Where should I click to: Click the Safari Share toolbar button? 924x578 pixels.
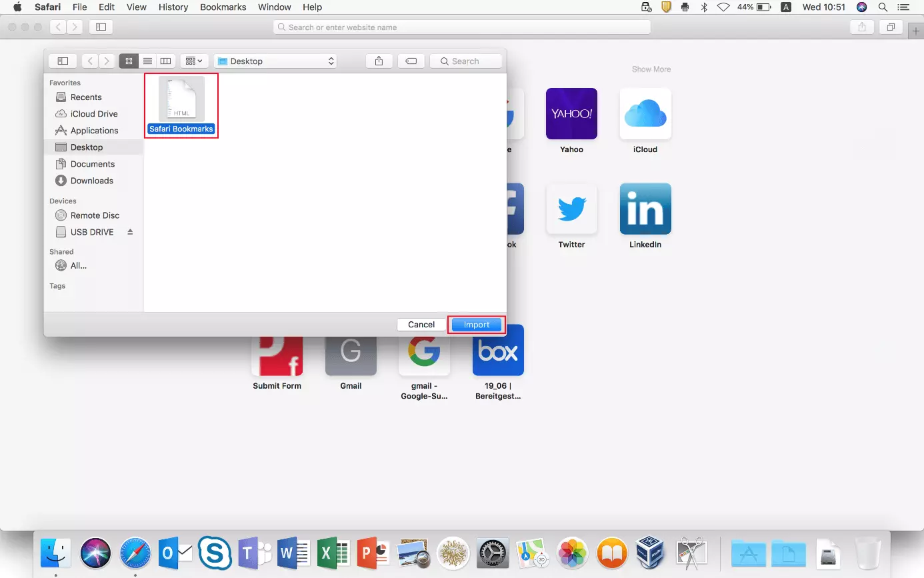(x=862, y=27)
